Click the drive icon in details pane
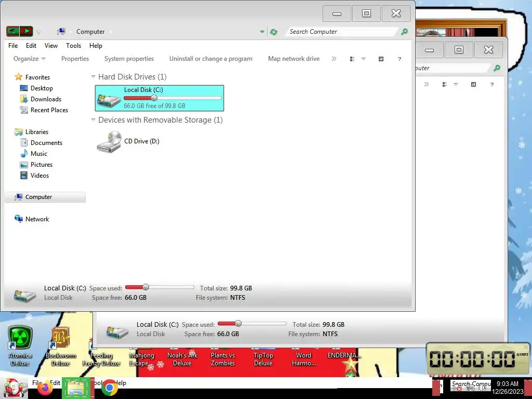The width and height of the screenshot is (532, 399). click(x=25, y=296)
